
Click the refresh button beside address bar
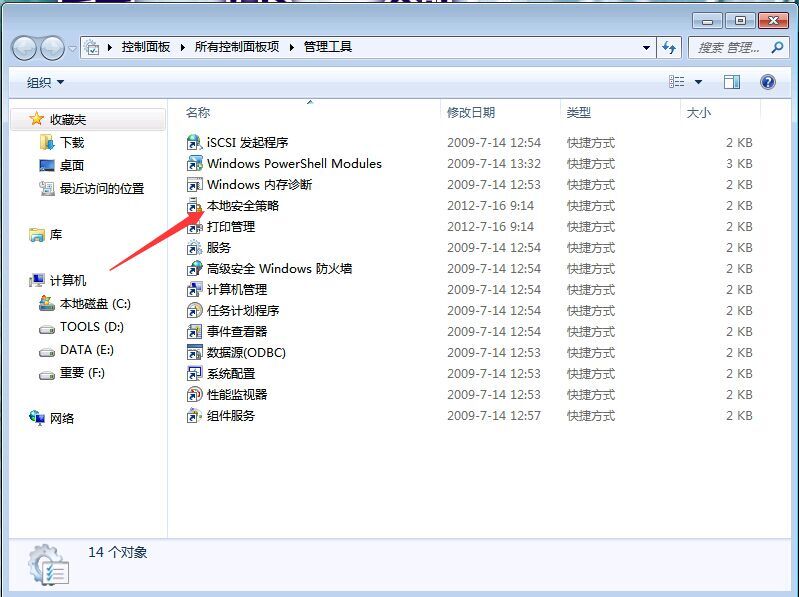click(x=669, y=48)
